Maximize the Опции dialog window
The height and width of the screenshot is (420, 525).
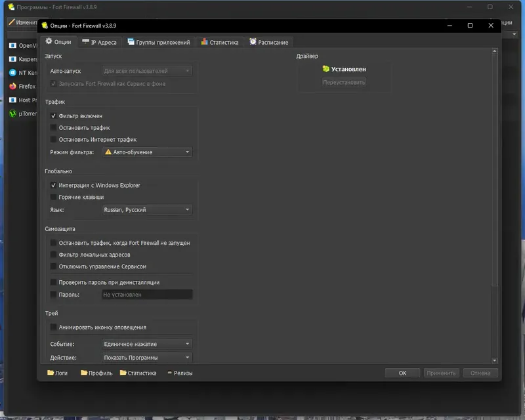click(x=470, y=26)
